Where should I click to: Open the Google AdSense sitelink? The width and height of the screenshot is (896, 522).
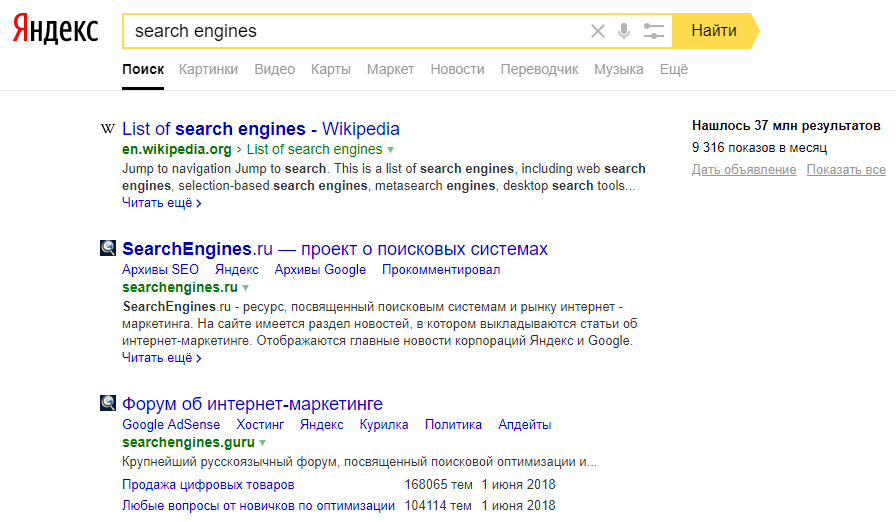point(171,424)
